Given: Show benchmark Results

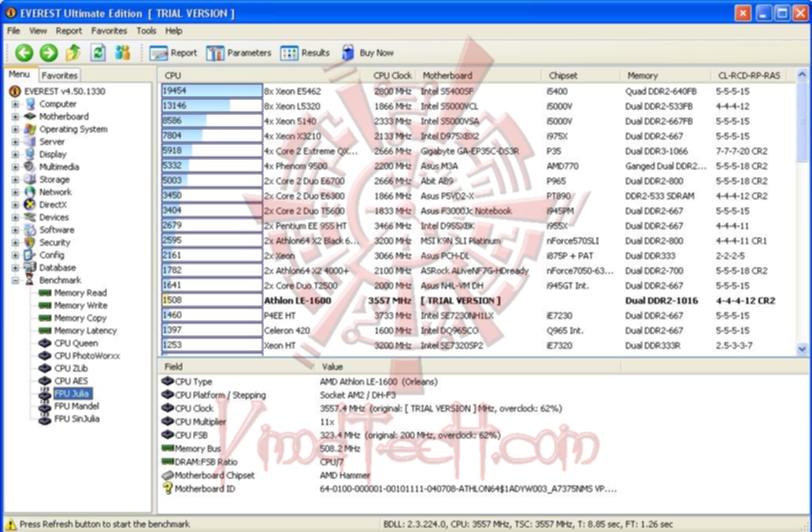Looking at the screenshot, I should click(x=305, y=53).
